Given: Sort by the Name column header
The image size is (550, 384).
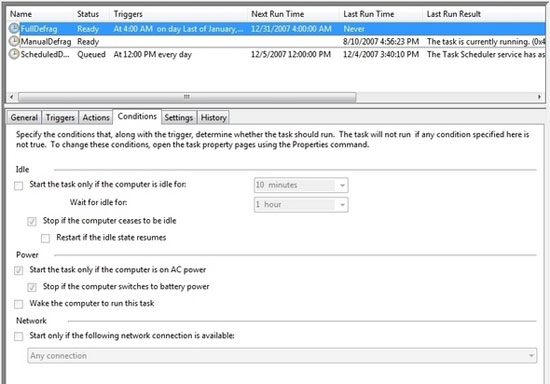Looking at the screenshot, I should pos(21,14).
